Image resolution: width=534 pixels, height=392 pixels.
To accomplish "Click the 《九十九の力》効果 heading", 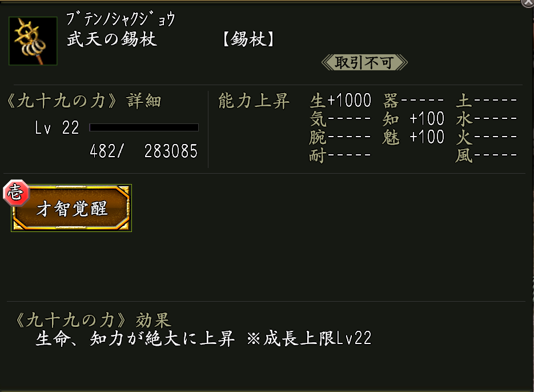I will pos(91,319).
